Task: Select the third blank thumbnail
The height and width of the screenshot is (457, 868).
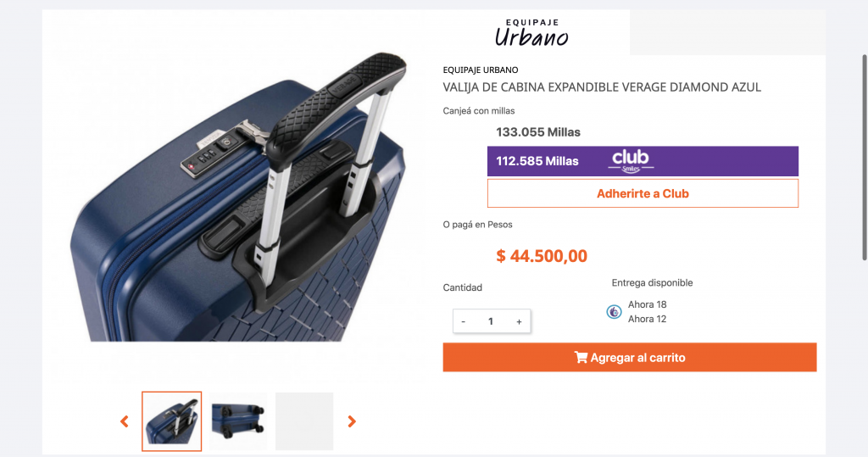Action: click(x=304, y=421)
